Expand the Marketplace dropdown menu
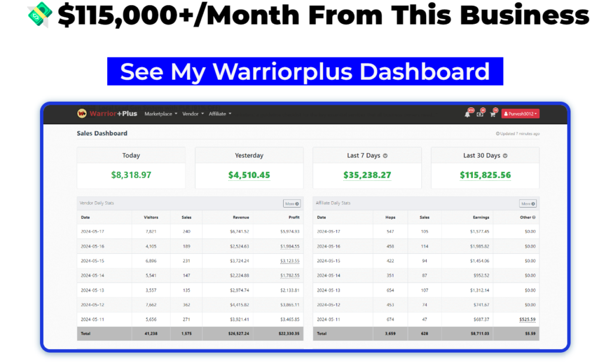Image resolution: width=613 pixels, height=364 pixels. [160, 114]
